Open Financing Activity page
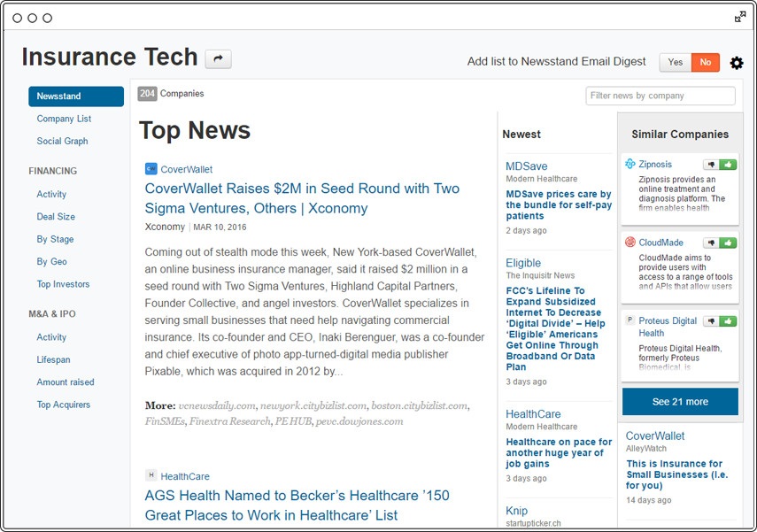The image size is (757, 532). coord(51,194)
